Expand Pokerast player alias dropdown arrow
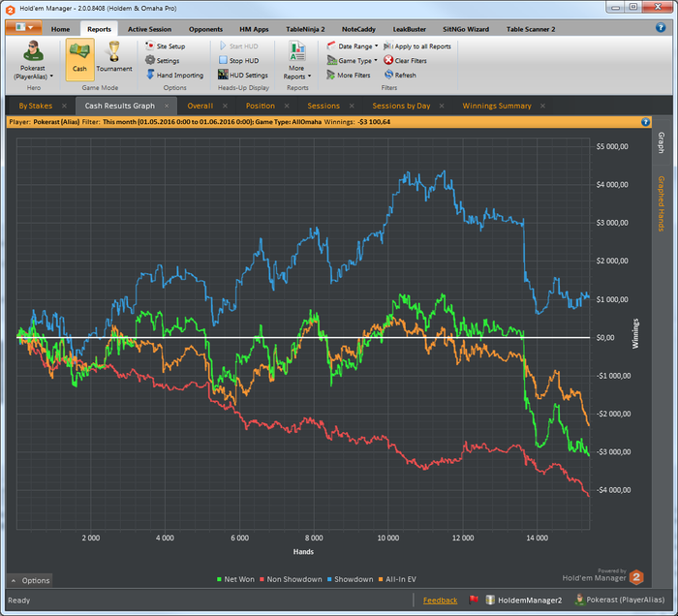Image resolution: width=678 pixels, height=616 pixels. (x=51, y=77)
